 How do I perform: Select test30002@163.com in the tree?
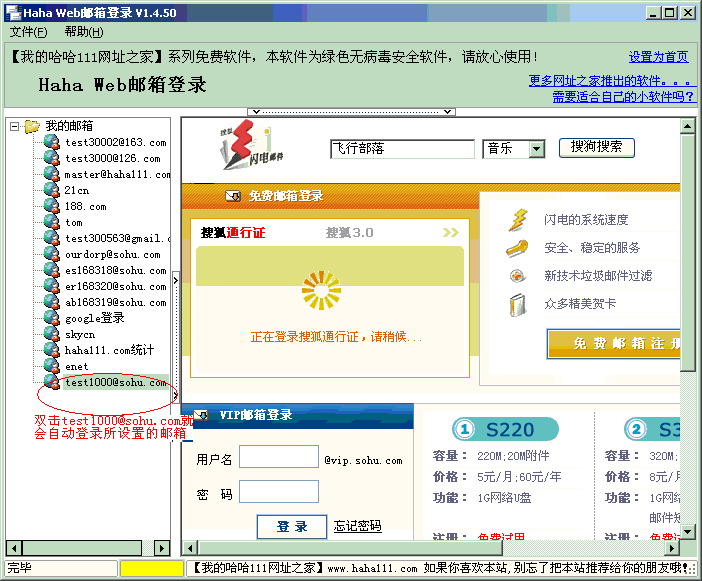(116, 142)
